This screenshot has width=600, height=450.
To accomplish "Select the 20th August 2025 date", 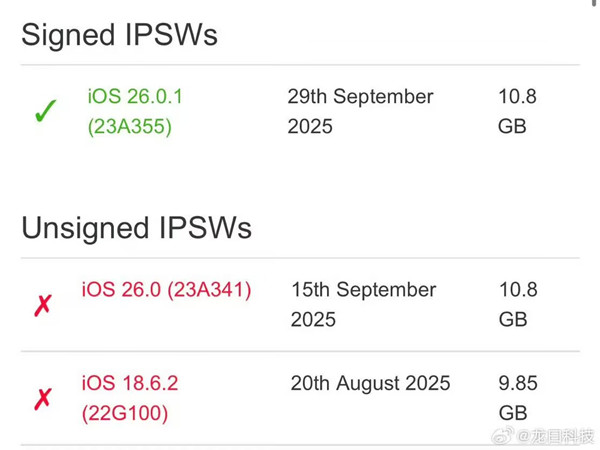I will point(370,383).
